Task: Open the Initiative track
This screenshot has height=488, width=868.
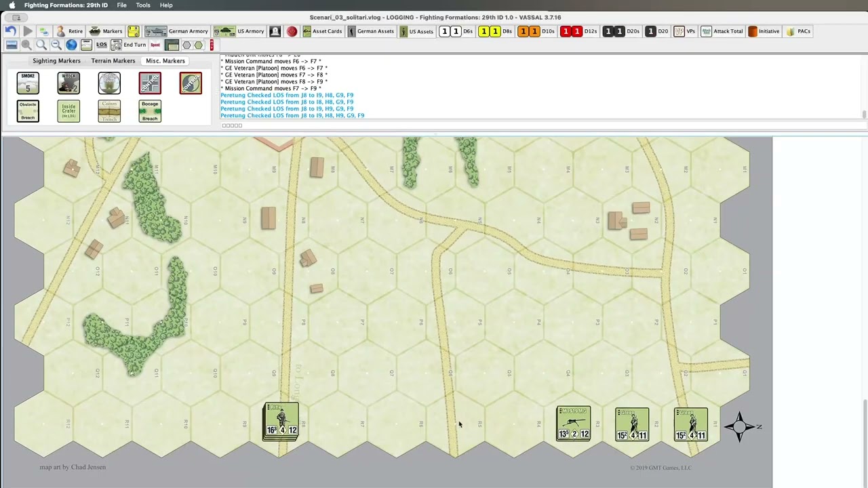Action: [x=764, y=31]
